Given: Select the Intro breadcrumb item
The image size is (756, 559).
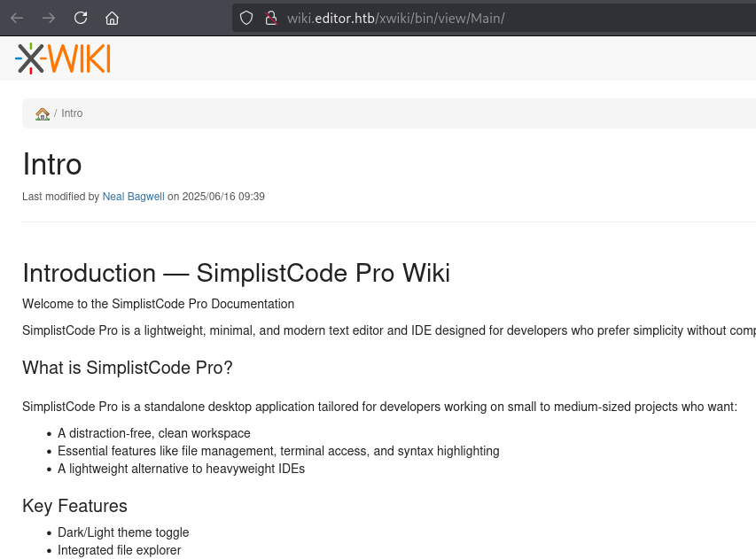Looking at the screenshot, I should 72,113.
